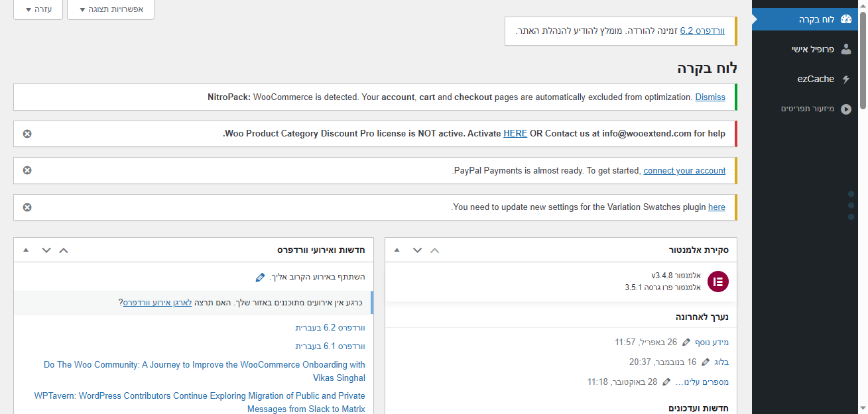Open the עזרה help dropdown

[x=38, y=10]
